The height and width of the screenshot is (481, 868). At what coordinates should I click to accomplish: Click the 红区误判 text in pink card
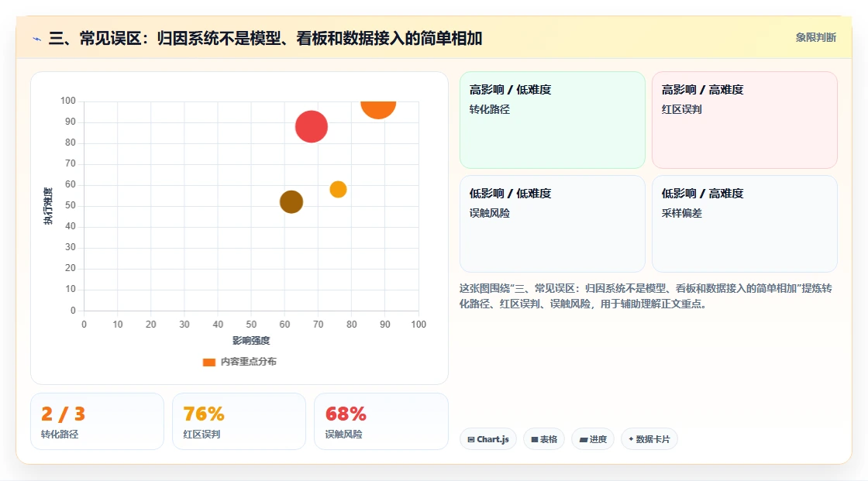click(681, 109)
